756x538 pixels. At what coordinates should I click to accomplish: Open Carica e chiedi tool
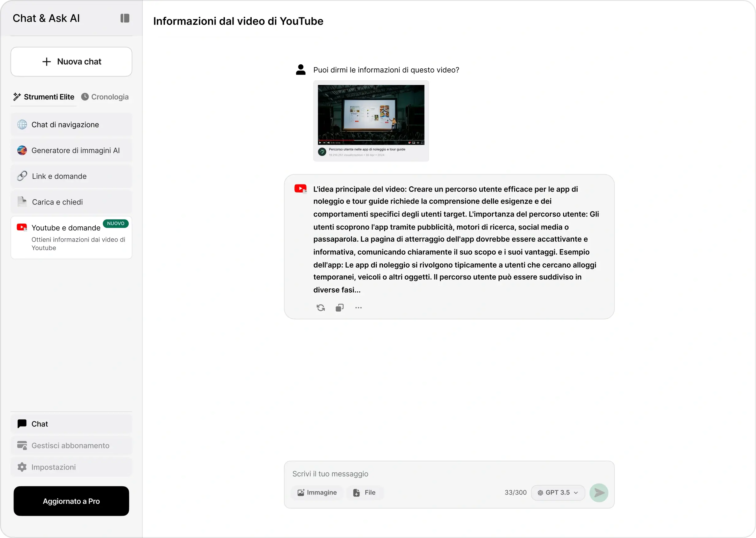[x=71, y=202]
